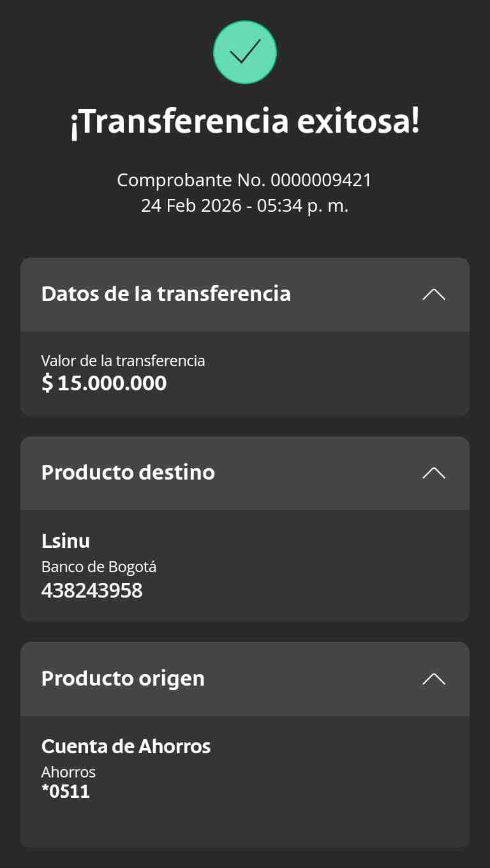
Task: Collapse the Datos de la transferencia chevron
Action: [x=434, y=294]
